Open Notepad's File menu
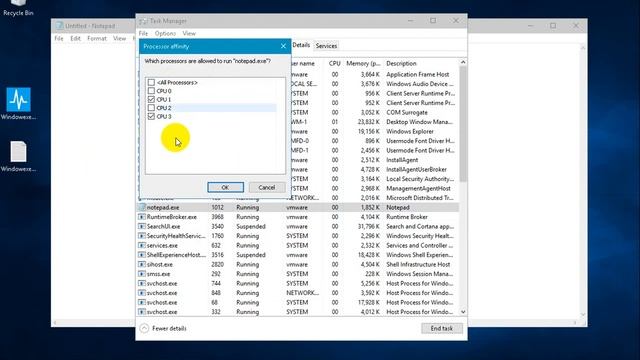 pos(59,38)
